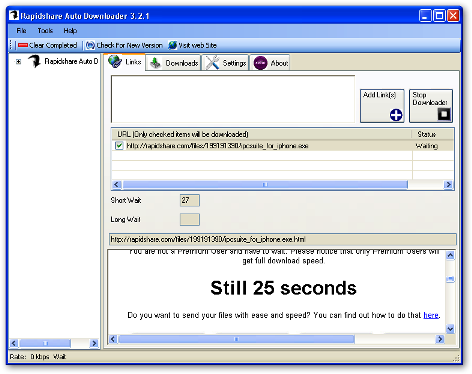Open the Help menu
Viewport: 472px width, 374px height.
70,31
